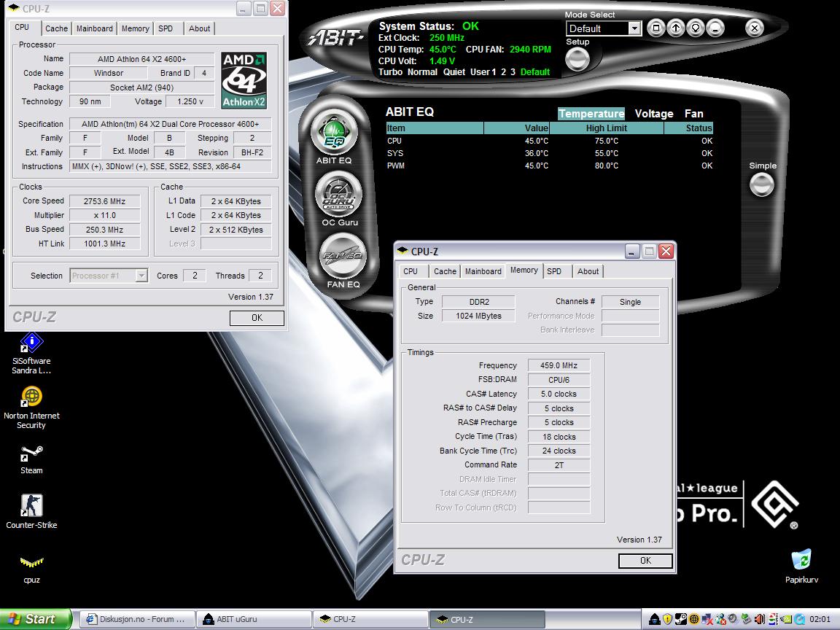Open the Processor #1 selection dropdown
Screen dimensions: 840x630
point(141,276)
